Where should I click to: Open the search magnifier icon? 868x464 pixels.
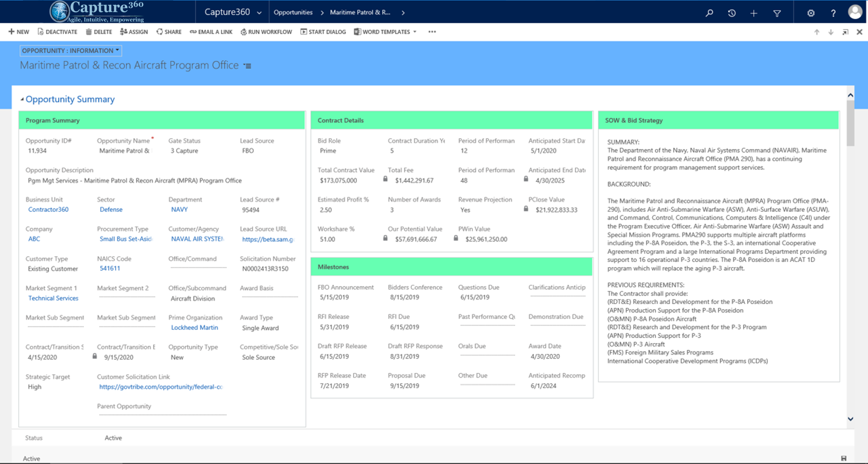click(709, 13)
